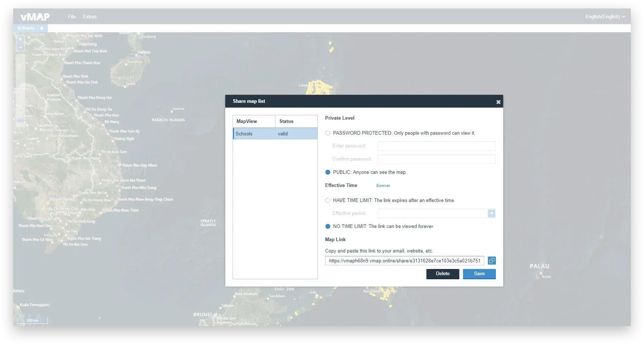Zoom out on the map with the minus button
The image size is (644, 344).
pyautogui.click(x=20, y=47)
